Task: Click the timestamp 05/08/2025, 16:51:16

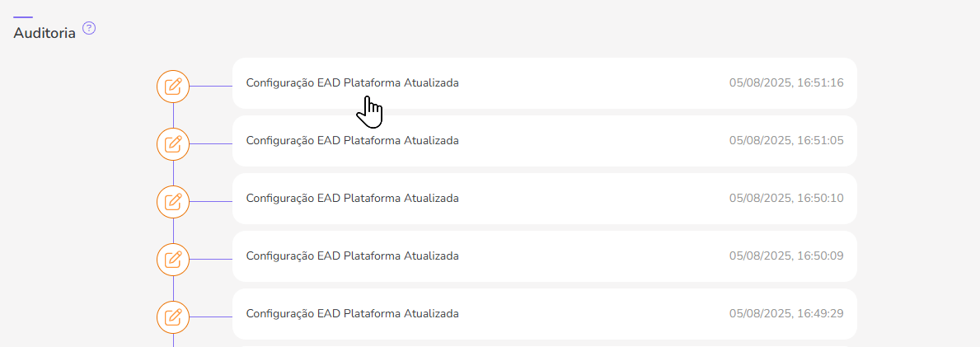Action: pyautogui.click(x=786, y=83)
